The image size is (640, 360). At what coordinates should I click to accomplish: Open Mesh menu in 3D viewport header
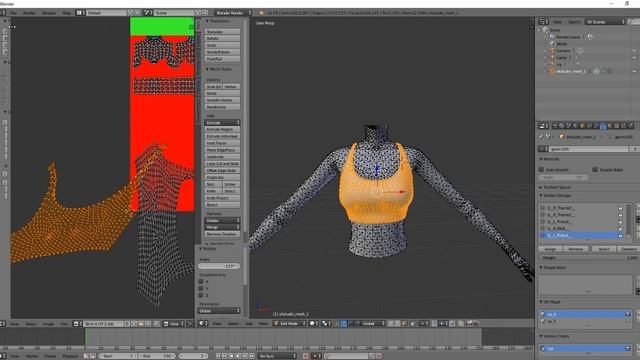(x=263, y=323)
